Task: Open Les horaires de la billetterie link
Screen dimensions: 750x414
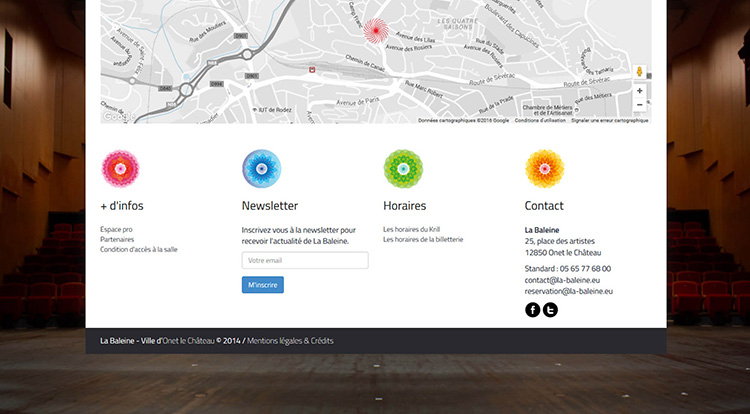Action: click(423, 240)
